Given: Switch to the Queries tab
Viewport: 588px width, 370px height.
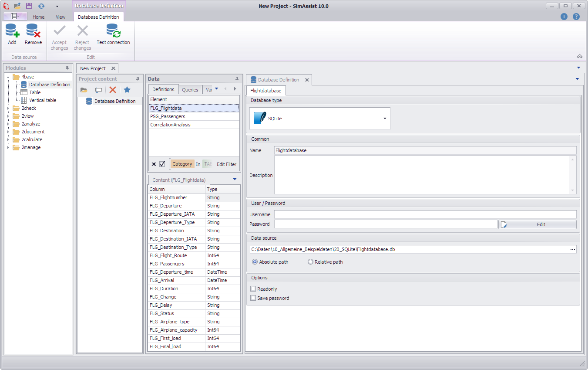Looking at the screenshot, I should pos(190,89).
